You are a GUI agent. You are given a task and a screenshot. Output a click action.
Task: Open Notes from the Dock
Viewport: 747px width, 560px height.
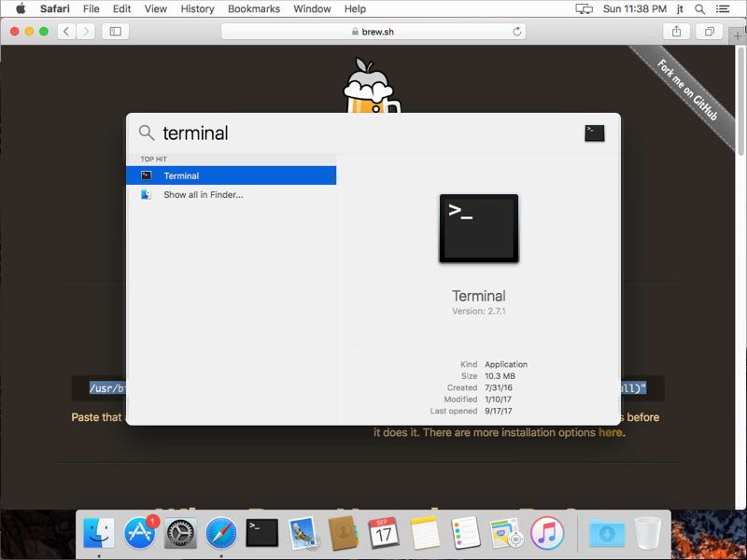[425, 532]
